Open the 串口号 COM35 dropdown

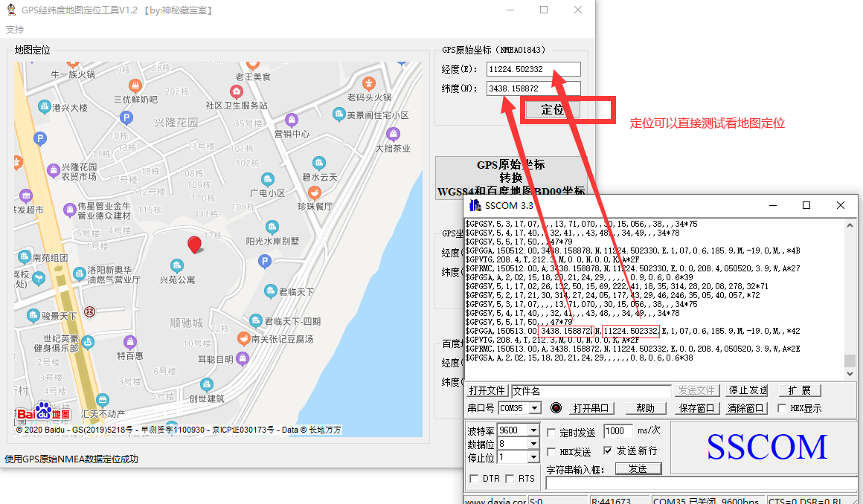tap(534, 408)
